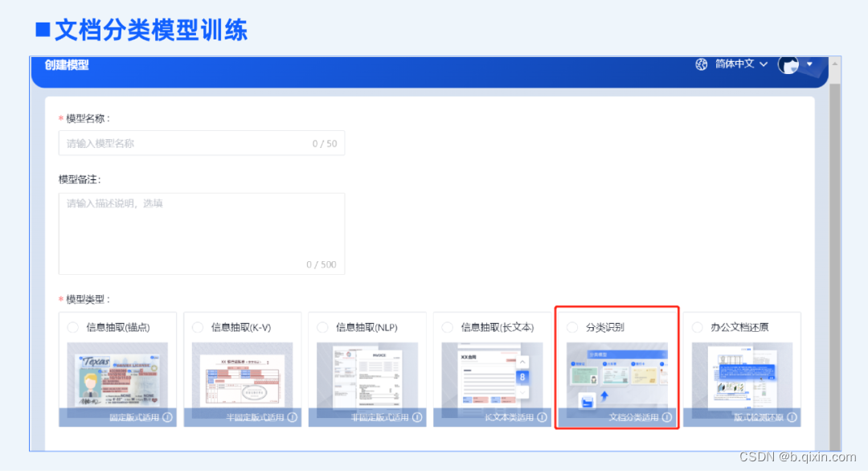The width and height of the screenshot is (868, 471).
Task: Click the NLP invoice thumbnail image
Action: [x=367, y=375]
